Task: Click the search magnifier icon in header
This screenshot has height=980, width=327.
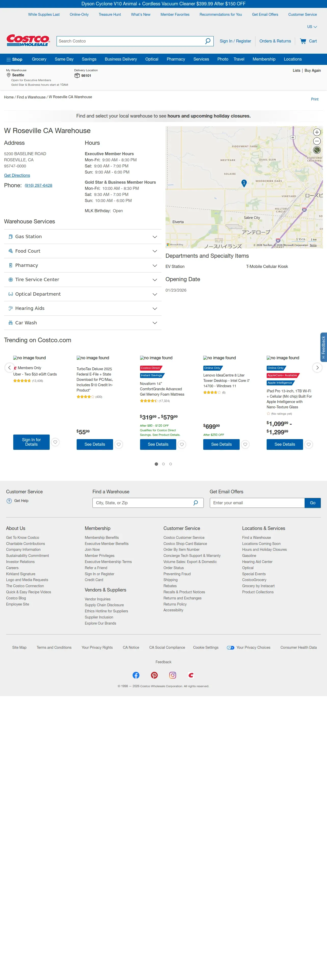Action: (208, 41)
